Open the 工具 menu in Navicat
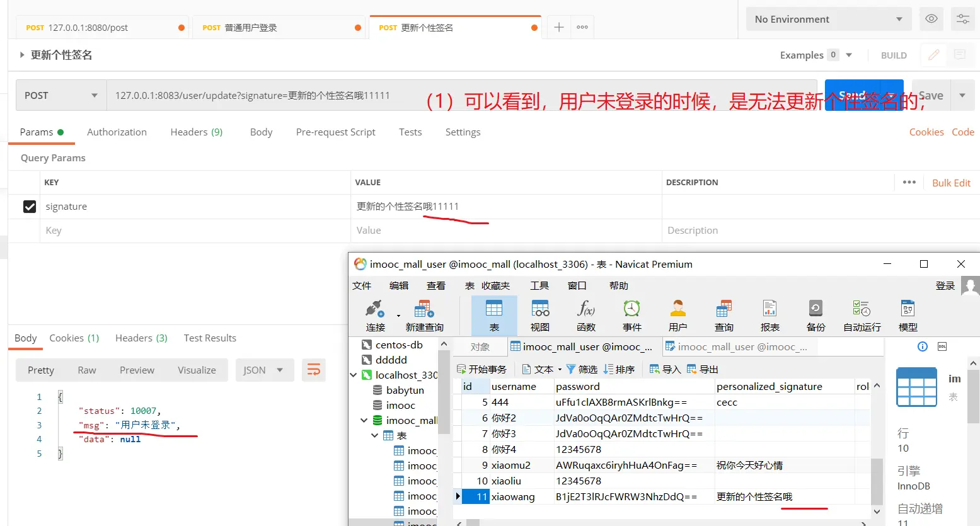The width and height of the screenshot is (980, 526). click(539, 285)
